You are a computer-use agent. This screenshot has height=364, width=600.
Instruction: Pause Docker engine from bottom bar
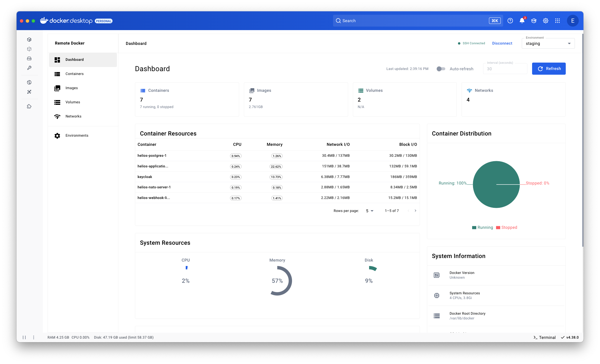tap(24, 337)
